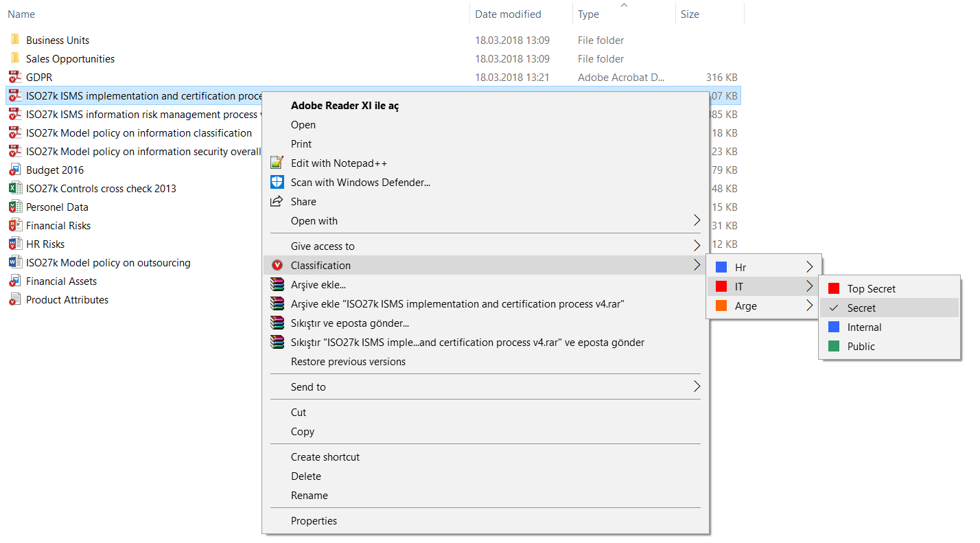Click the policy on outsourcing Word icon
The width and height of the screenshot is (980, 543).
tap(15, 262)
